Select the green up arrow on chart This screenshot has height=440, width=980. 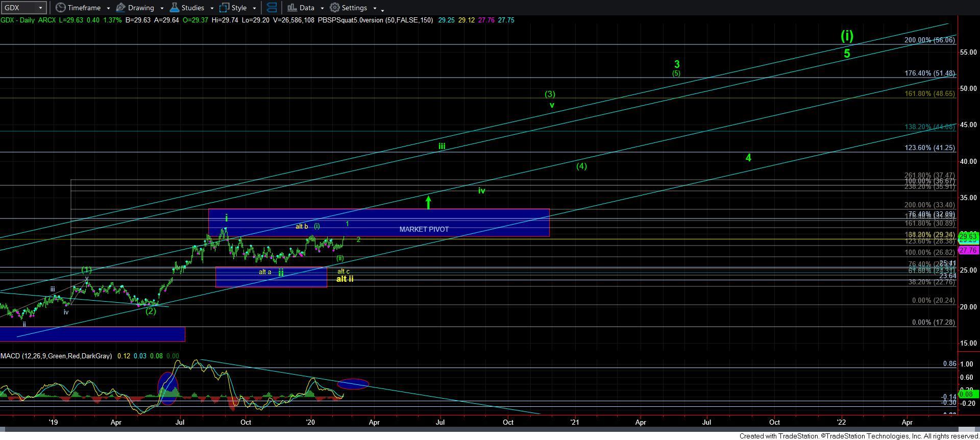429,202
